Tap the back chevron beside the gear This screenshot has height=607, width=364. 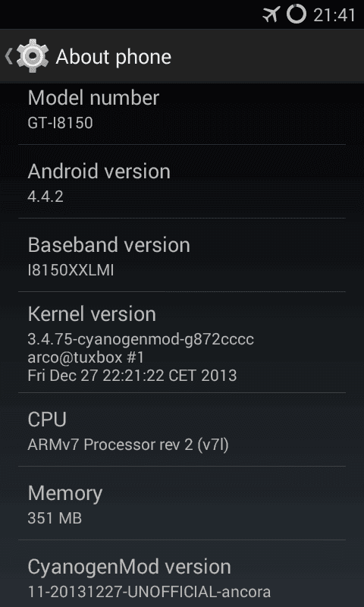tap(8, 56)
